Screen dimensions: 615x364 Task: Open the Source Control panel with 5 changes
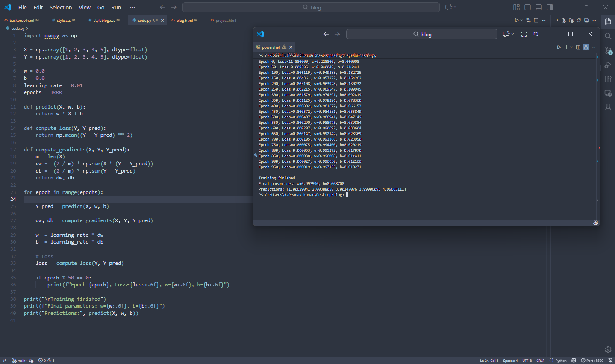tap(608, 50)
